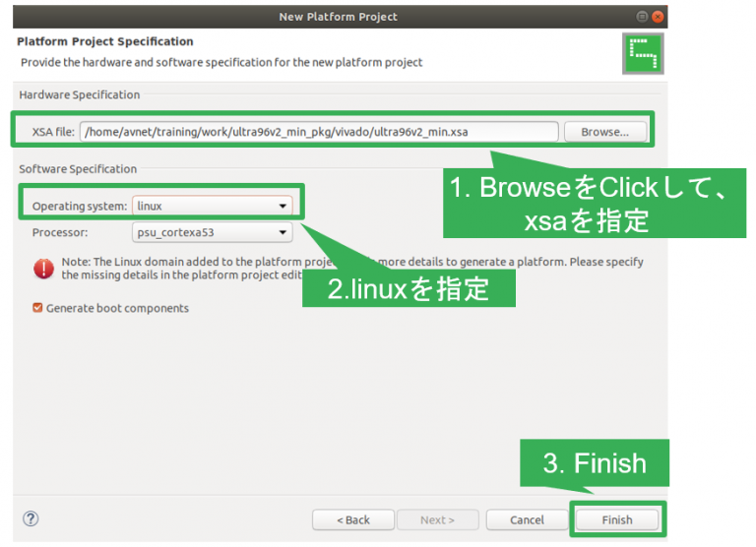The width and height of the screenshot is (756, 547).
Task: Cancel the platform project wizard
Action: pos(528,519)
